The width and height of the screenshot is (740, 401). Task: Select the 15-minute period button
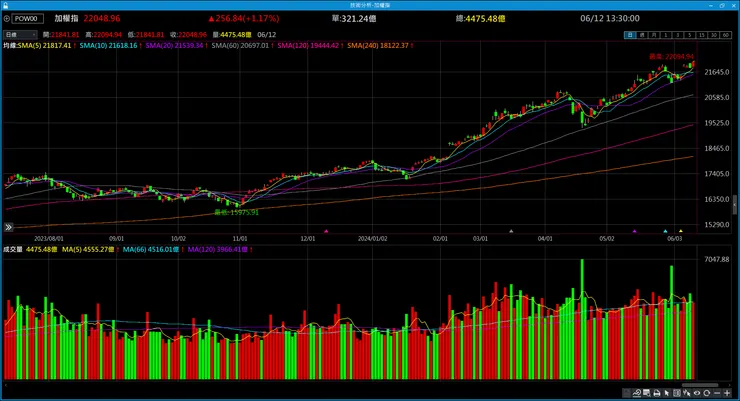pos(702,35)
